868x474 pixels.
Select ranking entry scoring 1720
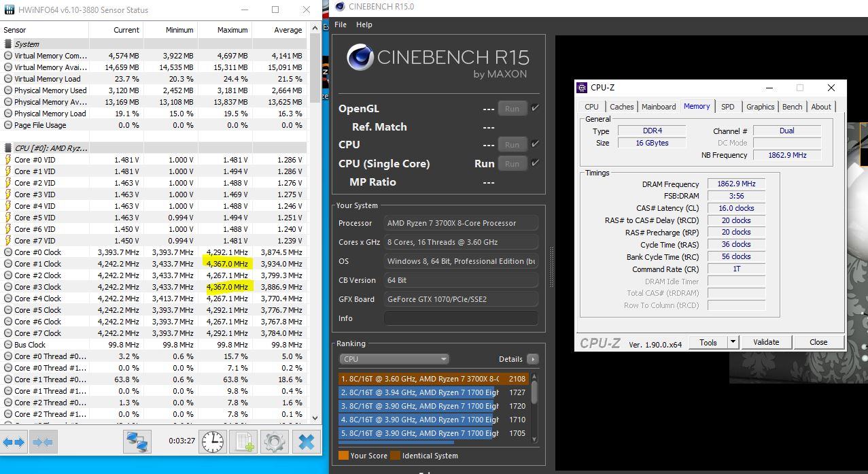click(x=433, y=406)
